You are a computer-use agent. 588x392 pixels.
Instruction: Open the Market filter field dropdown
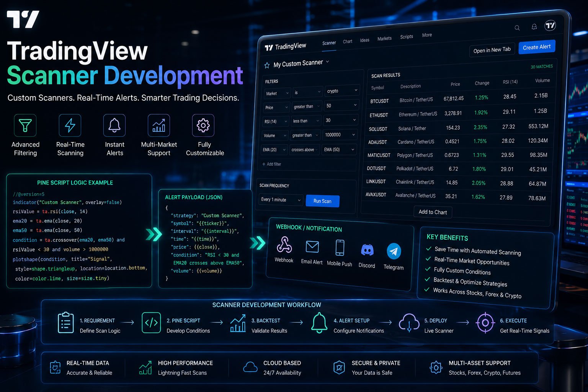(278, 93)
